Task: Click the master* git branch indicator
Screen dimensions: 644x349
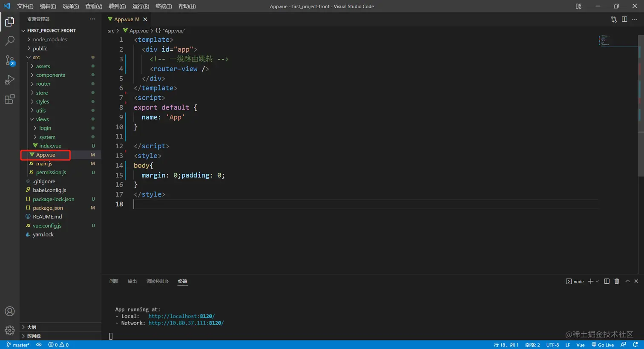Action: coord(18,345)
